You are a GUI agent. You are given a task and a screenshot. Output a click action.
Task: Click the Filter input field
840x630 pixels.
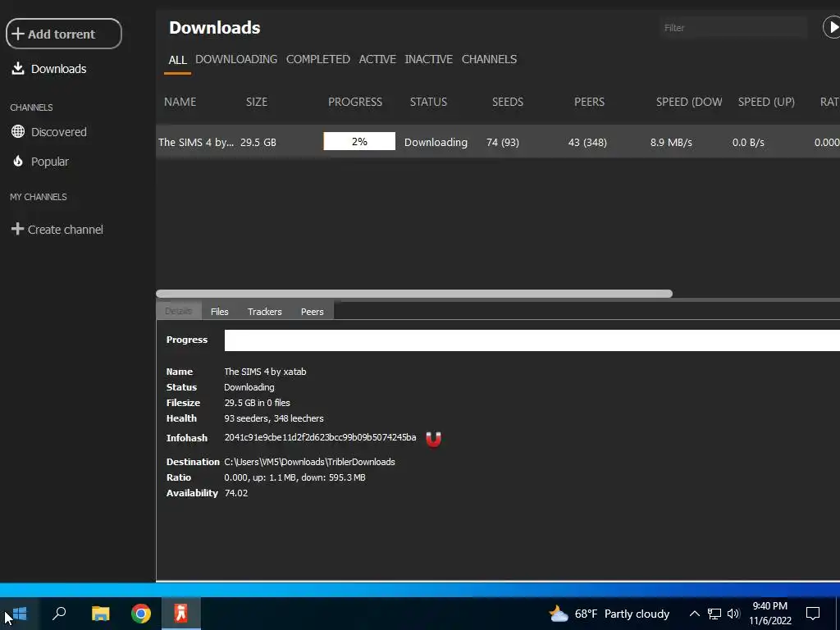coord(733,28)
